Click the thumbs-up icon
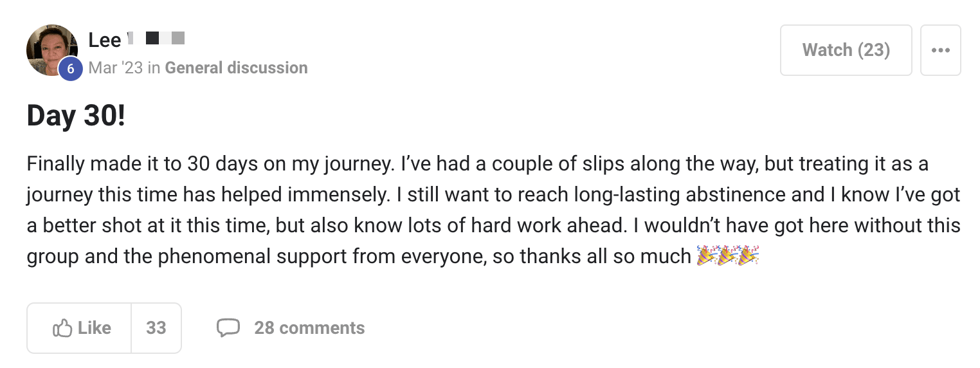Viewport: 980px width, 368px height. point(62,328)
